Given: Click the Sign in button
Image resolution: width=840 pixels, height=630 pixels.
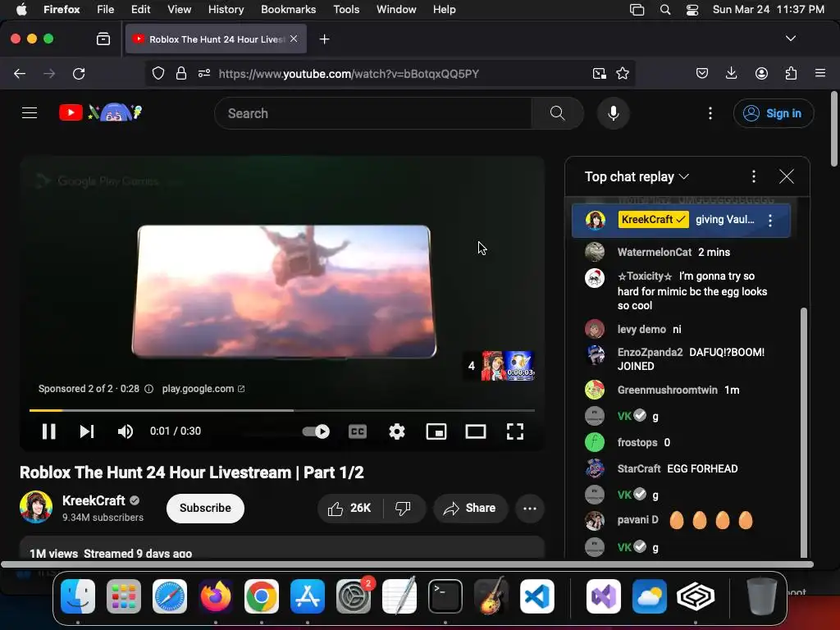Looking at the screenshot, I should coord(774,113).
